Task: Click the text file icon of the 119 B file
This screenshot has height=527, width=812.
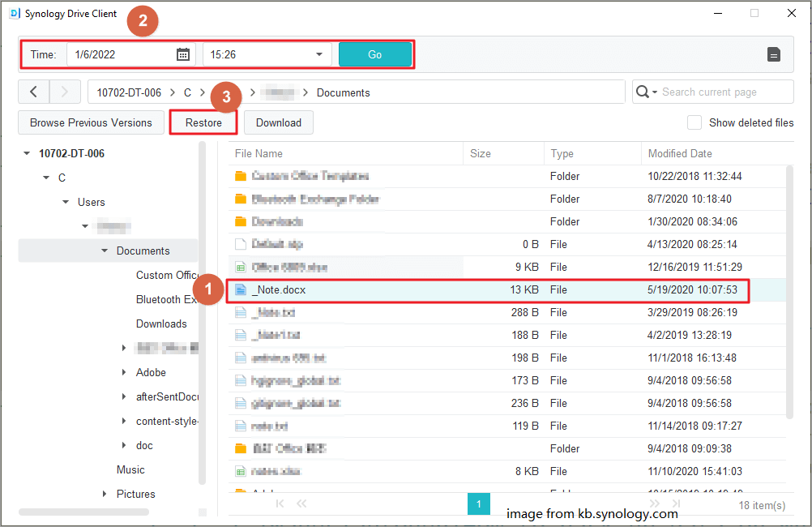Action: 241,426
